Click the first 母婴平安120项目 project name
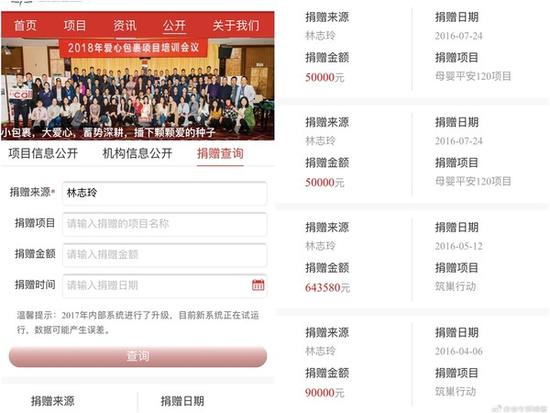The width and height of the screenshot is (550, 413). (x=473, y=76)
